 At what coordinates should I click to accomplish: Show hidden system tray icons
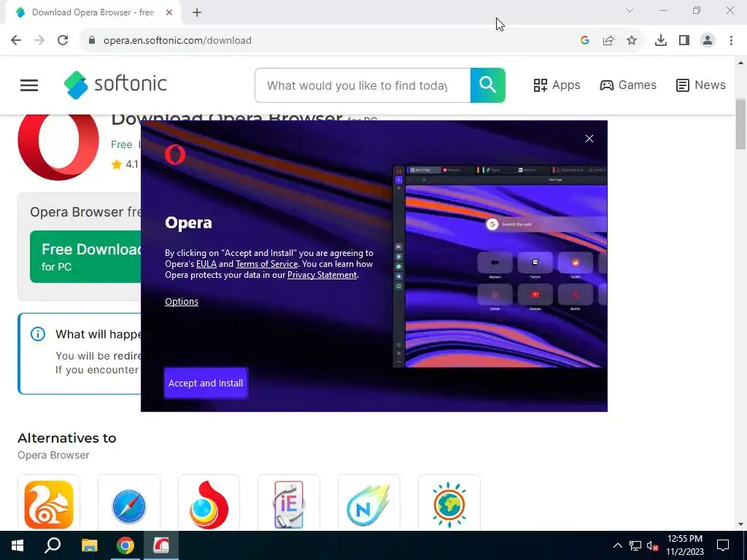coord(617,545)
